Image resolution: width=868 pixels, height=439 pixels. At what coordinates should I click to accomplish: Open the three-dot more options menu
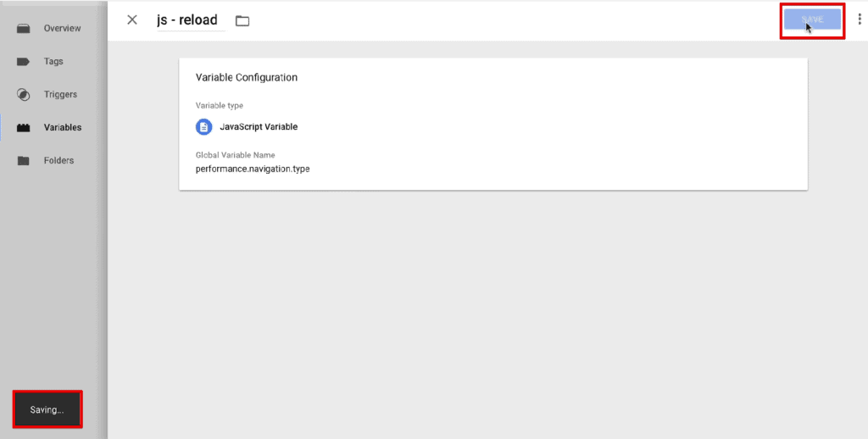pyautogui.click(x=860, y=19)
